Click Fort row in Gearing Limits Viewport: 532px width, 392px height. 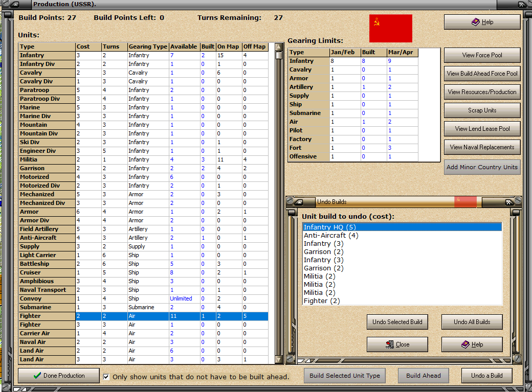pos(353,148)
